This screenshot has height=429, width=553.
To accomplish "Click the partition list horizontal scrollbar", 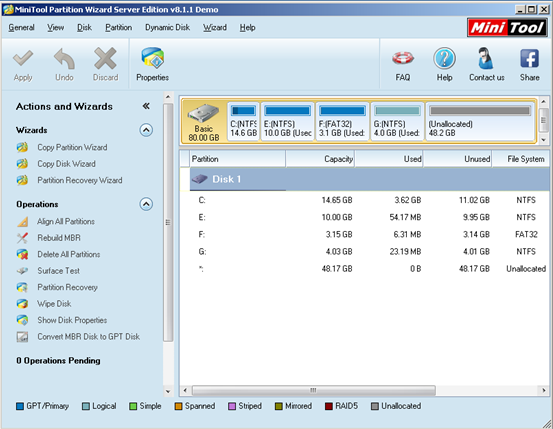I will (314, 390).
